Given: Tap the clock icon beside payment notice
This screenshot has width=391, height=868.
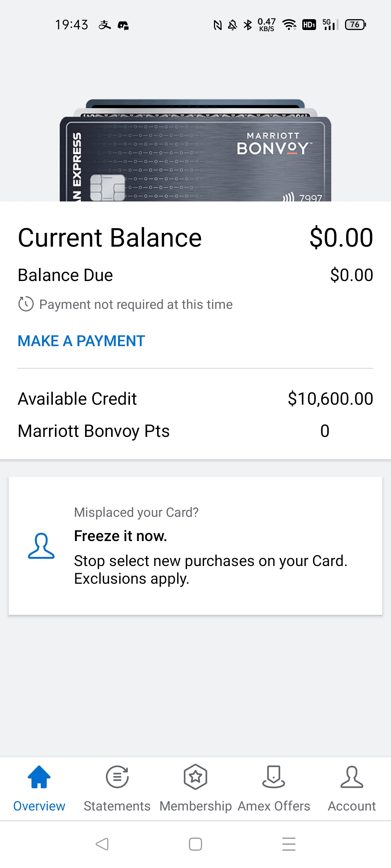Looking at the screenshot, I should click(26, 304).
